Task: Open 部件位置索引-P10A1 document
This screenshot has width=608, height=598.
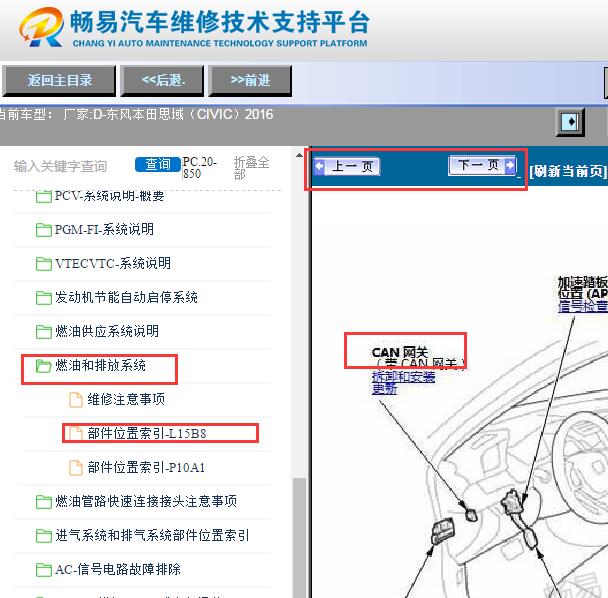Action: click(x=146, y=467)
